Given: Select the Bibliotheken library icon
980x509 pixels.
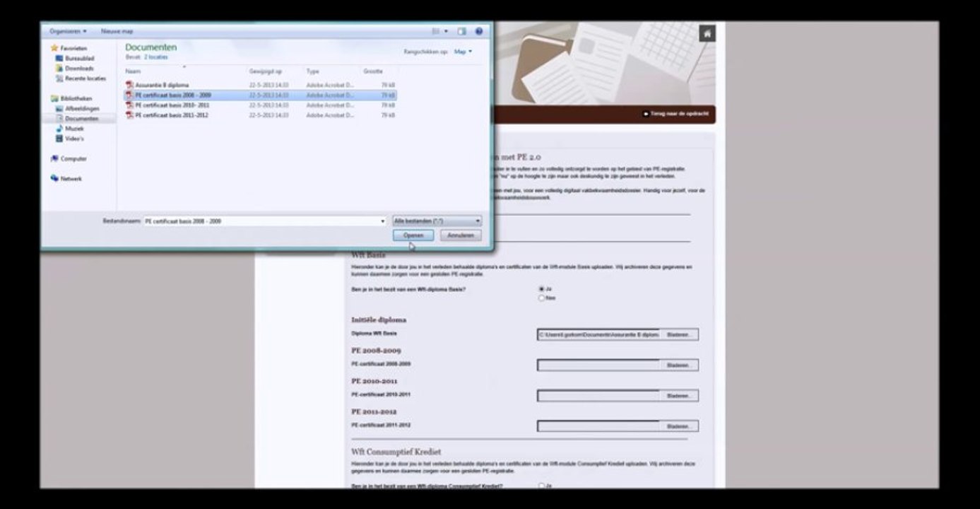Looking at the screenshot, I should click(x=54, y=99).
